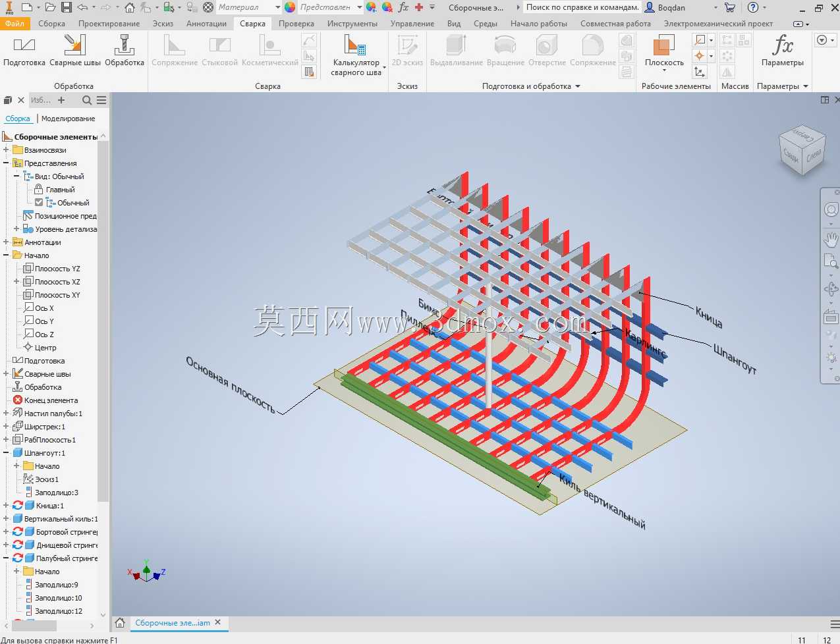Click the Плоскость work plane tool
The height and width of the screenshot is (644, 840).
tap(664, 53)
